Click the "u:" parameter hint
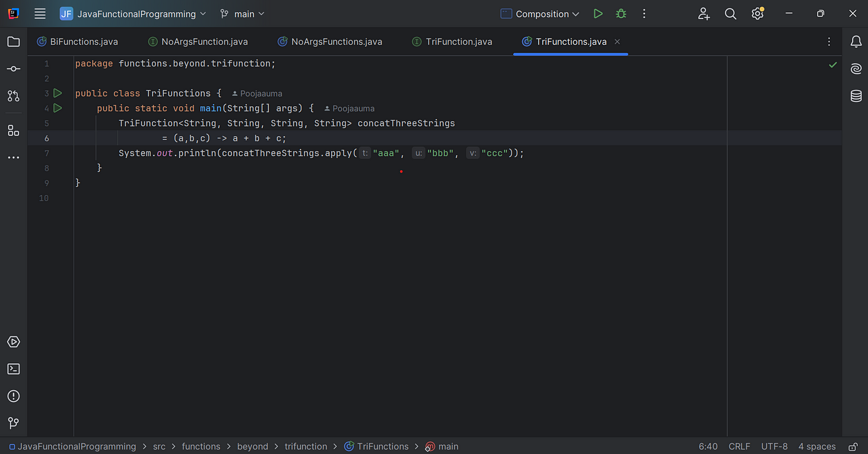 pos(419,153)
